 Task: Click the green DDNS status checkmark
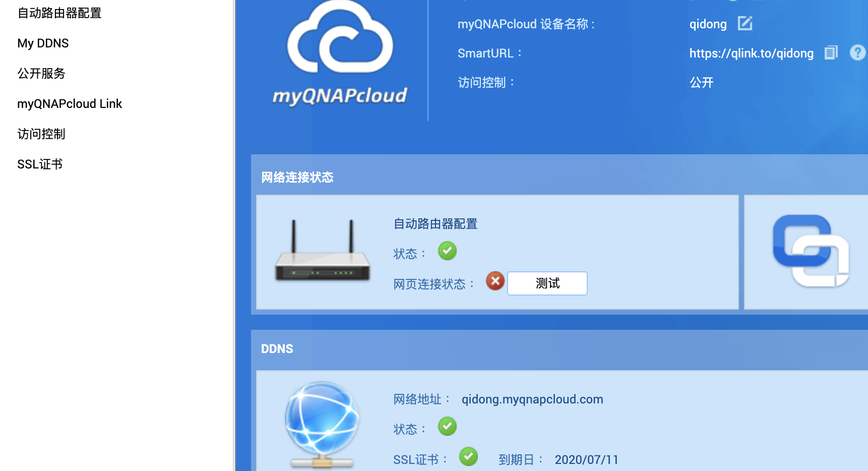447,426
